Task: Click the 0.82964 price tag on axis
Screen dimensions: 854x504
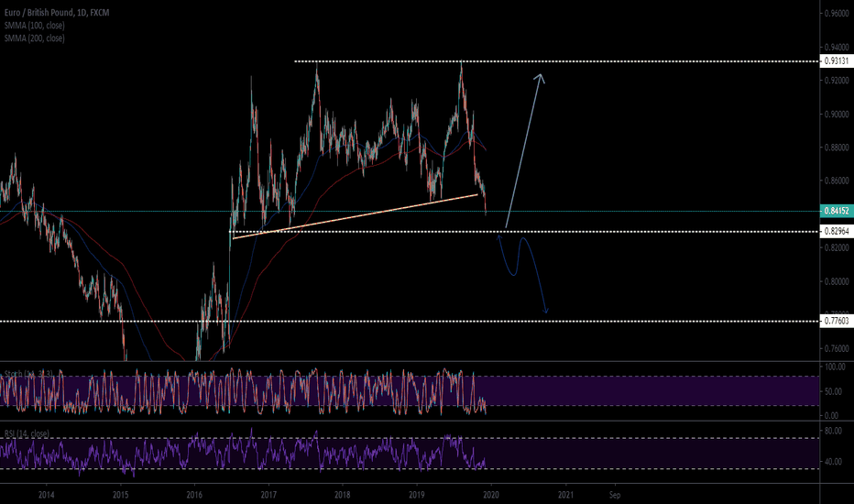Action: (x=835, y=231)
